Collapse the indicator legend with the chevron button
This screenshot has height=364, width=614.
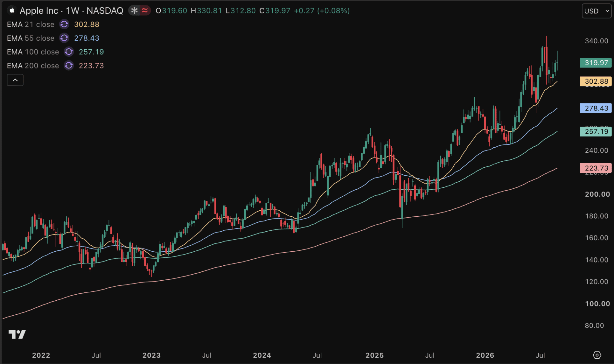[15, 80]
